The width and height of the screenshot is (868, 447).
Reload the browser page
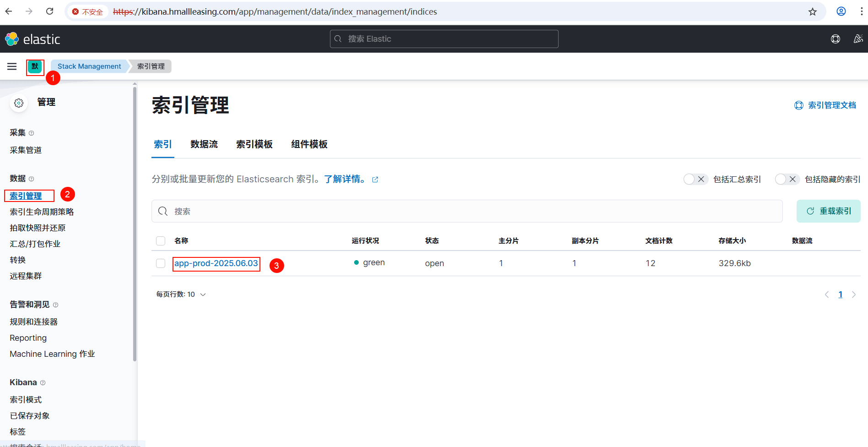tap(50, 11)
